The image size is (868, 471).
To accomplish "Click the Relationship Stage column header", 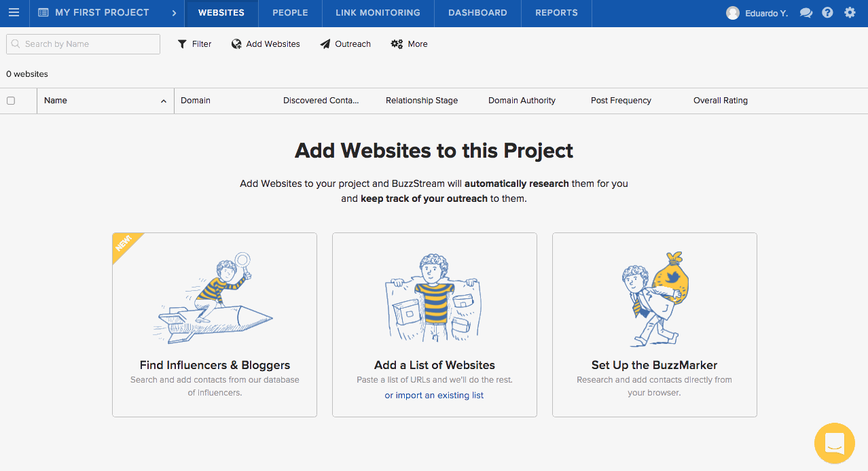I will click(422, 101).
